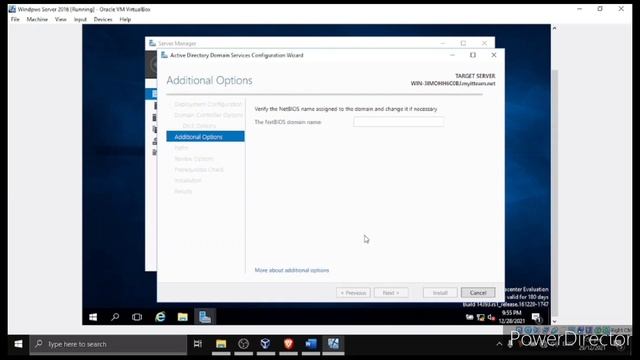Open the VirtualBox File menu
This screenshot has width=640, height=360.
15,19
